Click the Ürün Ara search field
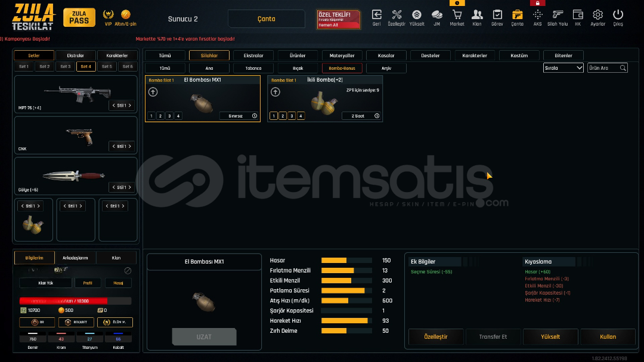 [x=603, y=68]
